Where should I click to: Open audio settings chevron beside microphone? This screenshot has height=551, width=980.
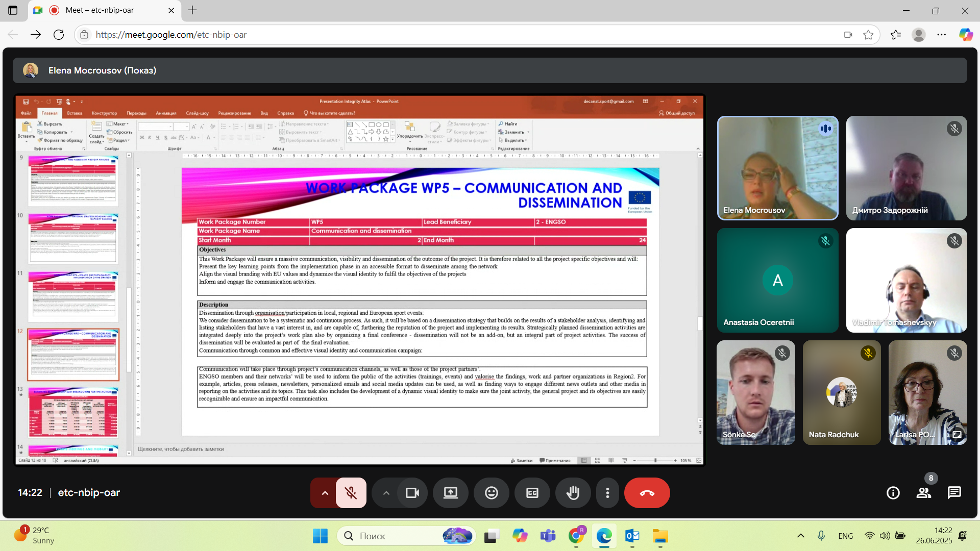pos(325,493)
